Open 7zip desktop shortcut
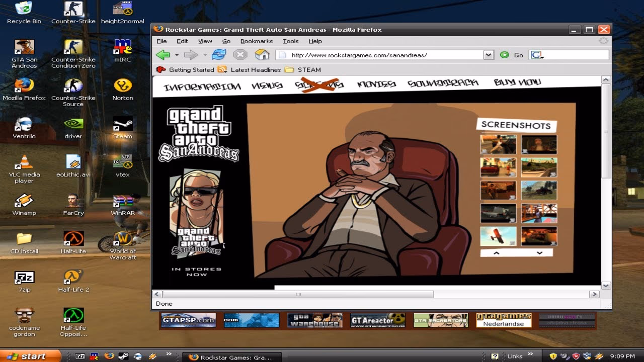Viewport: 644px width, 362px height. point(24,281)
